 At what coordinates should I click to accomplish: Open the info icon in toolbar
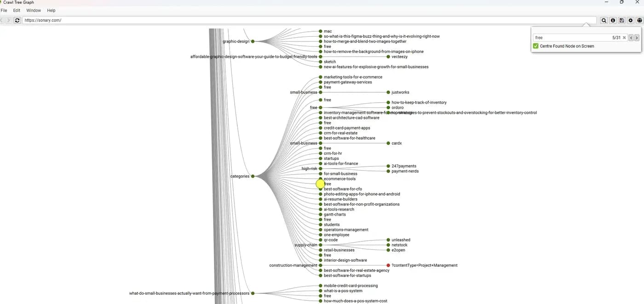click(613, 20)
